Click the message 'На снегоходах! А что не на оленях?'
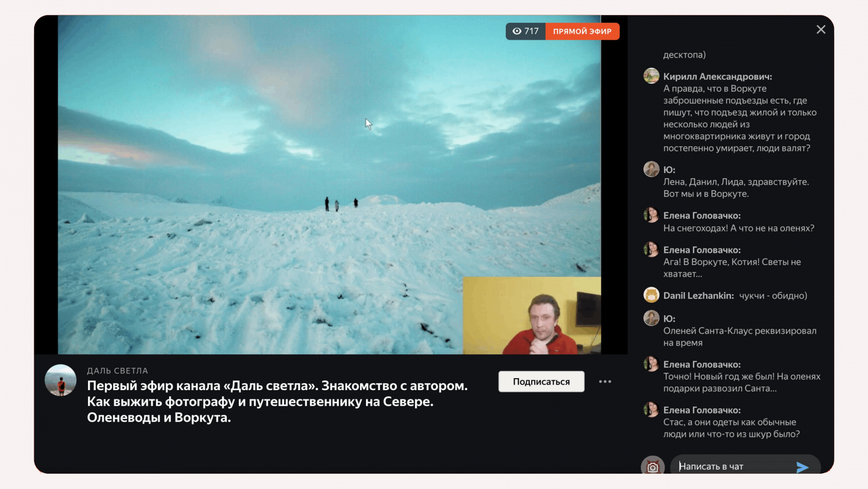Image resolution: width=868 pixels, height=489 pixels. (739, 228)
